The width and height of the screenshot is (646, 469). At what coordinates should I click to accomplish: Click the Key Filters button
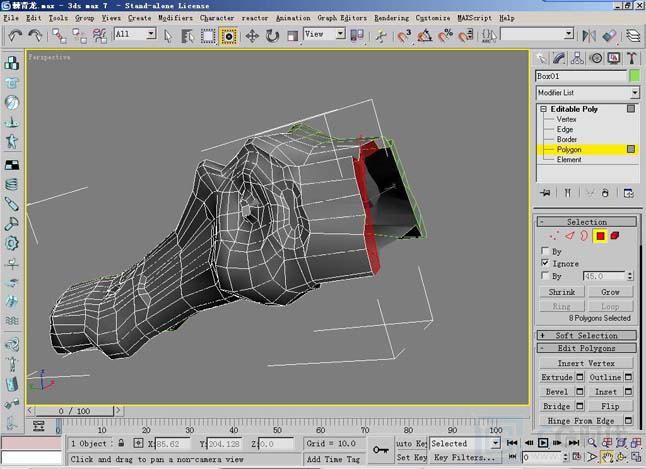tap(465, 457)
